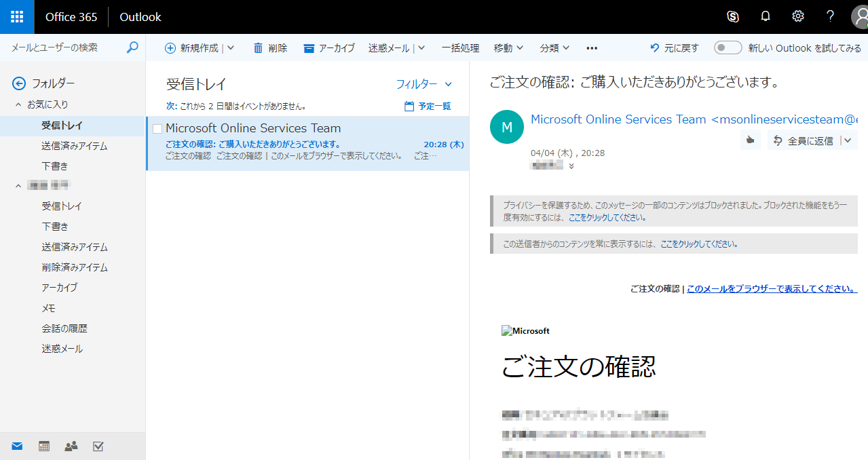The image size is (868, 460).
Task: Expand recipient details chevron
Action: pyautogui.click(x=571, y=166)
